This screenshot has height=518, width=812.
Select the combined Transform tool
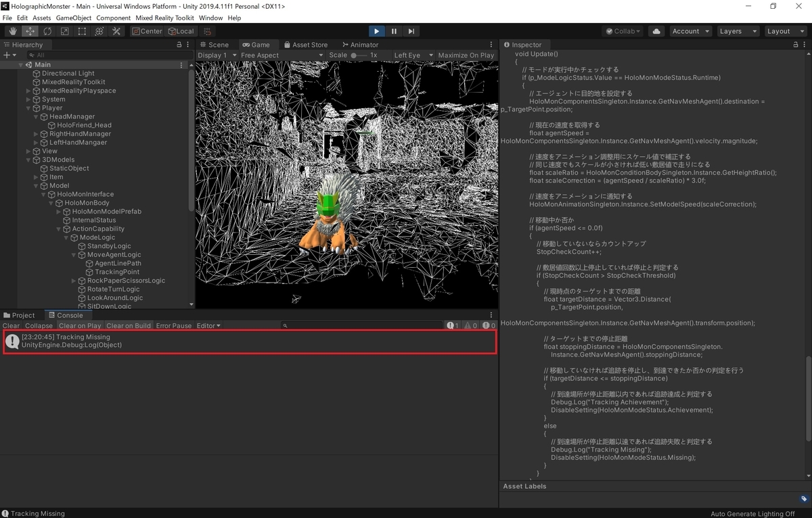pyautogui.click(x=99, y=31)
